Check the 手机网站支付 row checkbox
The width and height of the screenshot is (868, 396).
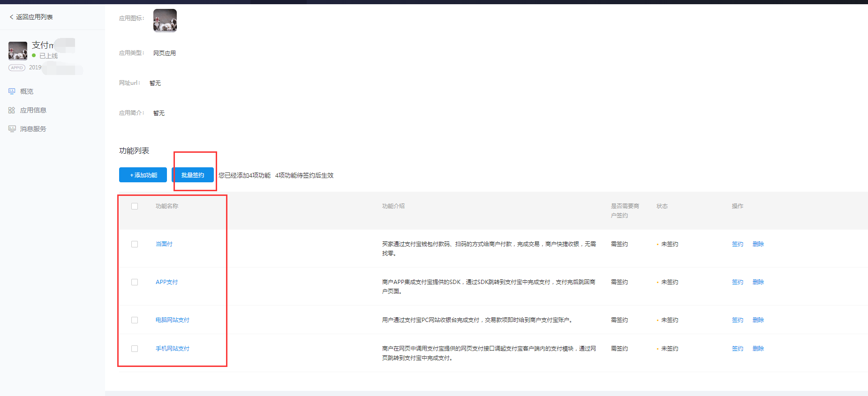click(135, 349)
